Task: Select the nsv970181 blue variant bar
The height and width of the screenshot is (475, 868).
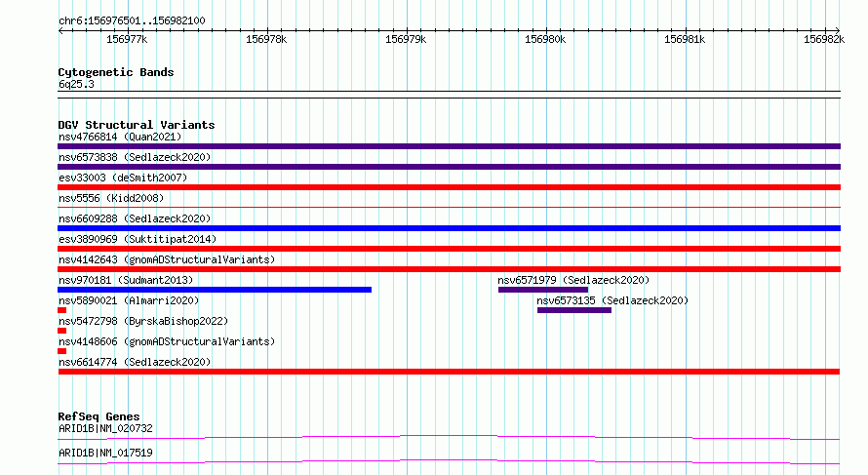Action: [x=215, y=290]
